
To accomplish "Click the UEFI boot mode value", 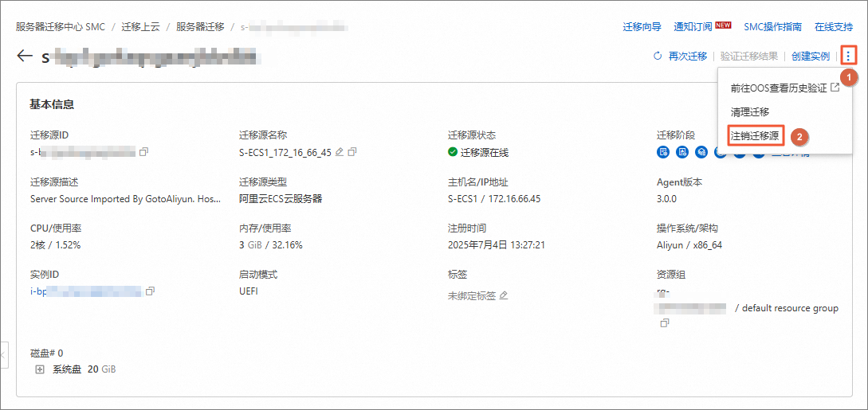I will click(249, 291).
